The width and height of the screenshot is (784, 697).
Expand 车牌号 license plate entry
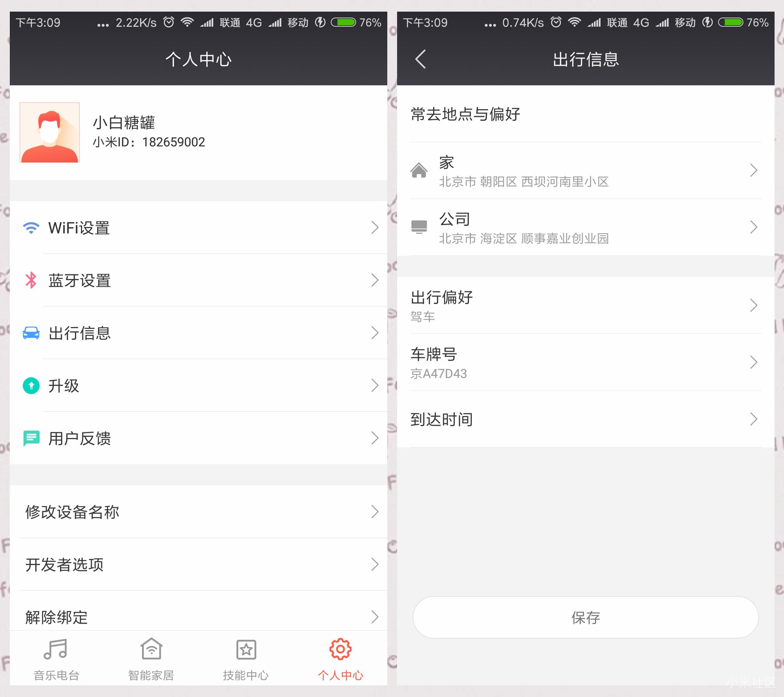(588, 363)
